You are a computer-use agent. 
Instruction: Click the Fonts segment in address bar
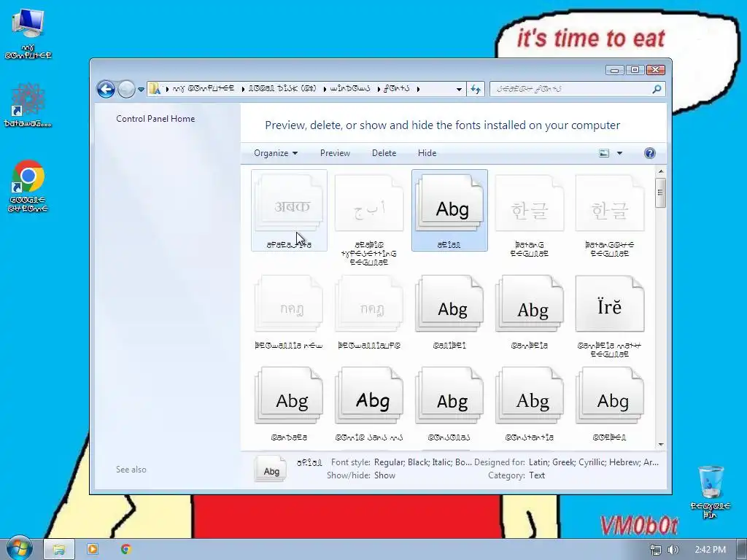click(x=396, y=88)
